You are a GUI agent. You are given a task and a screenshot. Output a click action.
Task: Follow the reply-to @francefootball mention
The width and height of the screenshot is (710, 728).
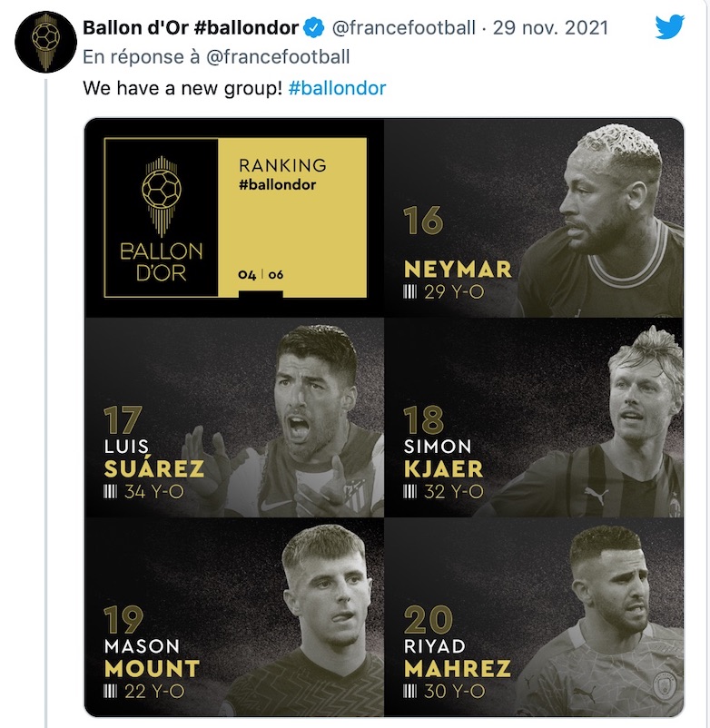tap(277, 57)
